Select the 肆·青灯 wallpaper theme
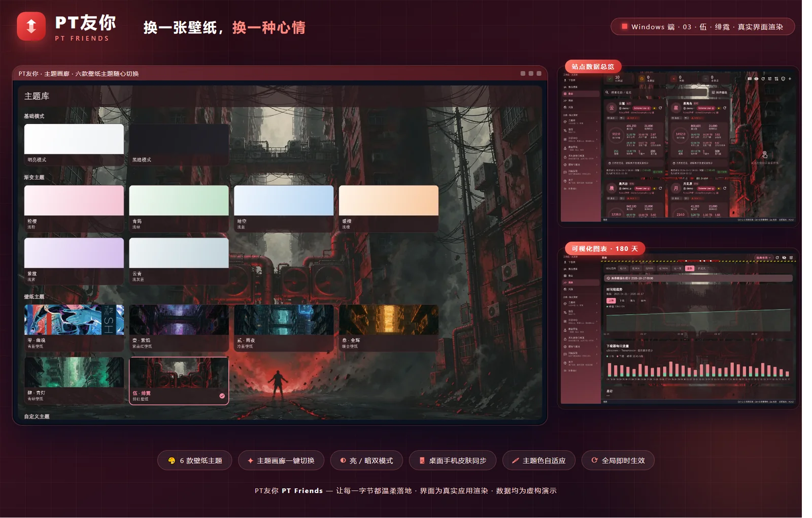 pyautogui.click(x=74, y=380)
